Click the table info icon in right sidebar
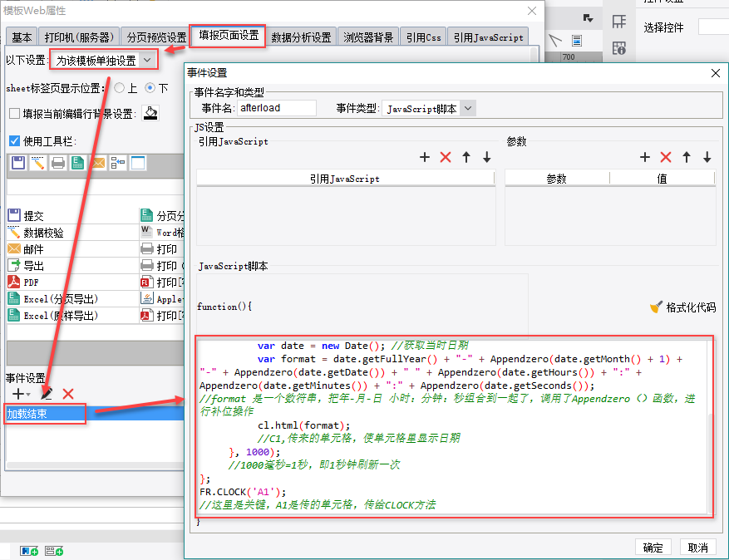This screenshot has height=560, width=729. [618, 48]
